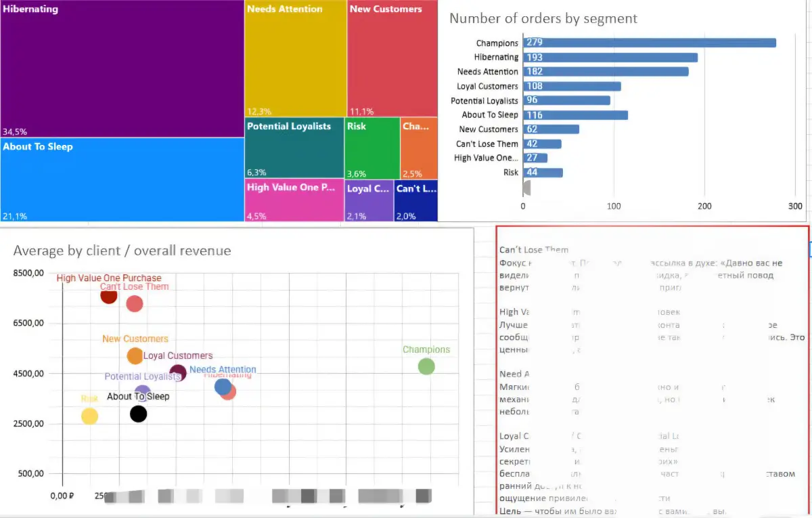The width and height of the screenshot is (812, 518).
Task: Click the 500,00 value on the y-axis
Action: (x=30, y=473)
